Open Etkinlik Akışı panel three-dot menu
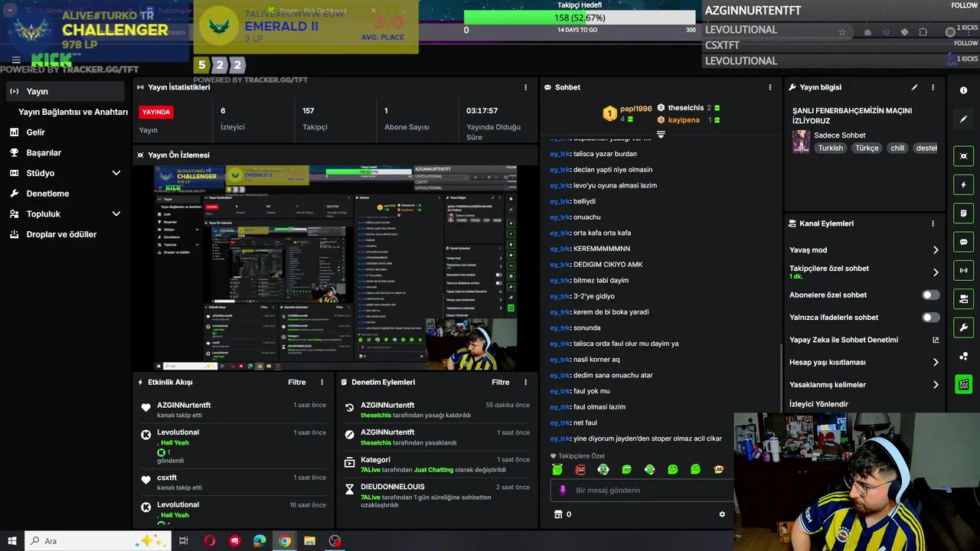Image resolution: width=980 pixels, height=551 pixels. click(x=322, y=382)
